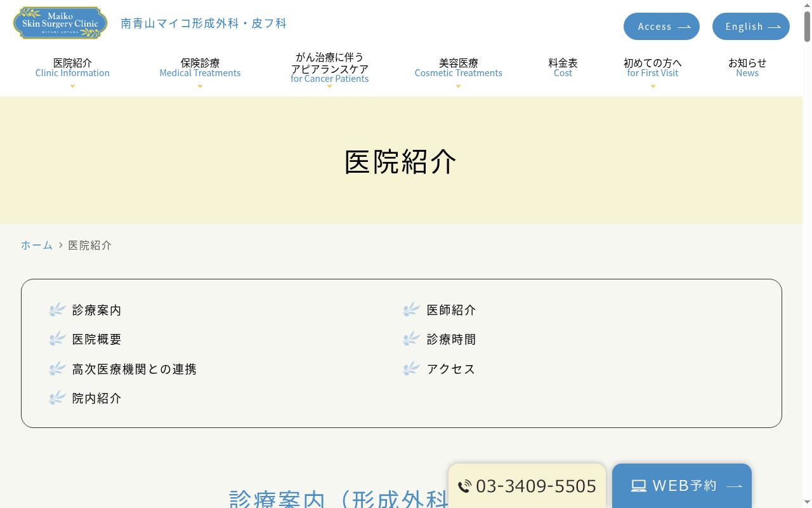Image resolution: width=812 pixels, height=508 pixels.
Task: Jump to the 診療案内 section
Action: coord(96,310)
